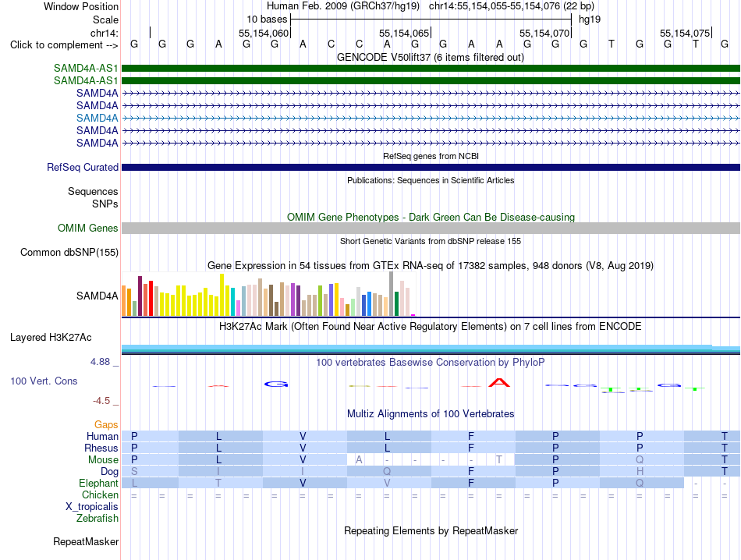The image size is (741, 560).
Task: Open the 100 Vert. Cons track label
Action: pos(44,381)
